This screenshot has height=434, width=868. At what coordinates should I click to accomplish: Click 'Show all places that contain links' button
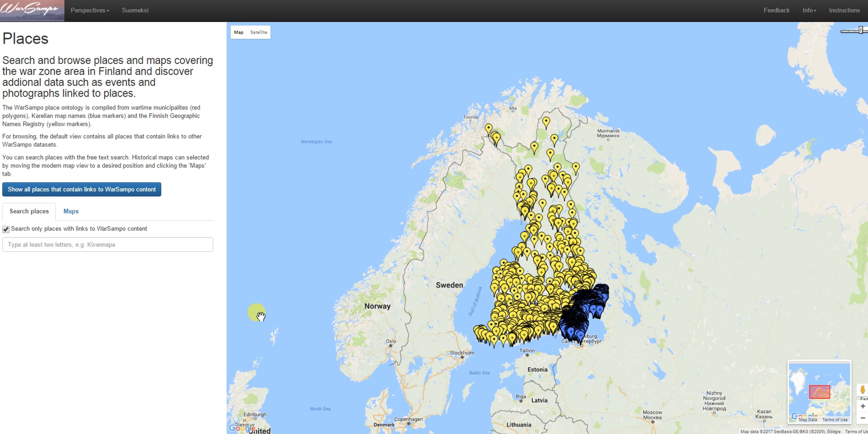click(82, 190)
